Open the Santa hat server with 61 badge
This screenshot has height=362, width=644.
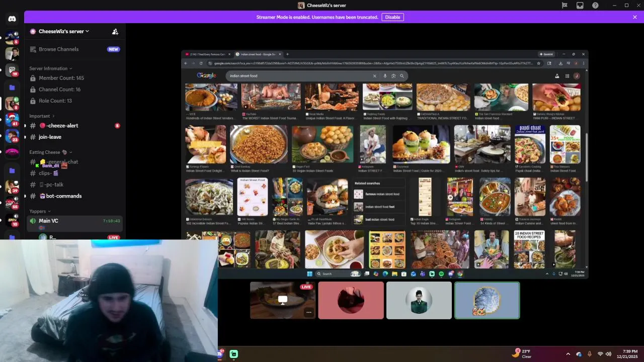12,120
